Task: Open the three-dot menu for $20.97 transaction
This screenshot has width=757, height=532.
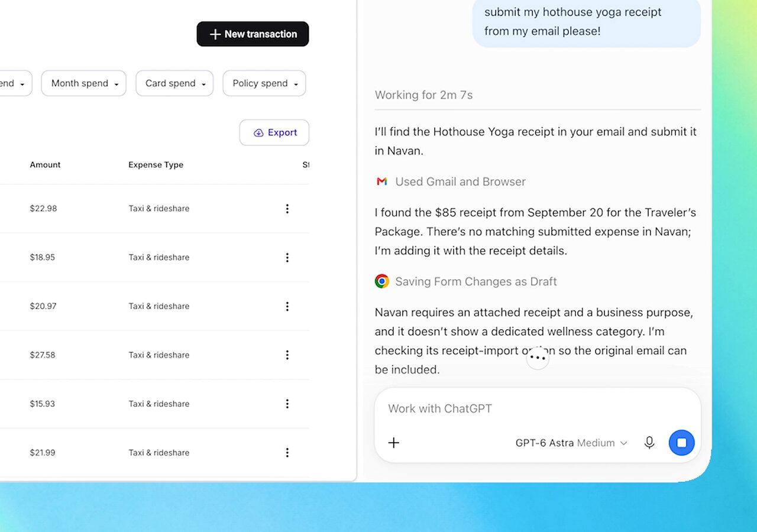Action: (x=287, y=306)
